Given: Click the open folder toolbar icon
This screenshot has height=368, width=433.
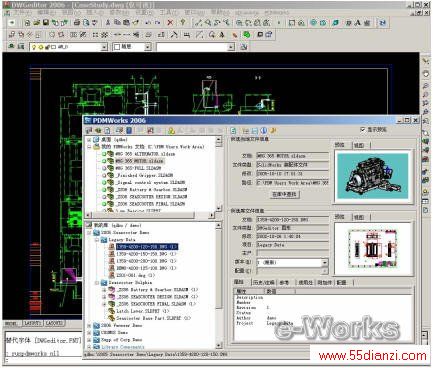Looking at the screenshot, I should [x=37, y=23].
